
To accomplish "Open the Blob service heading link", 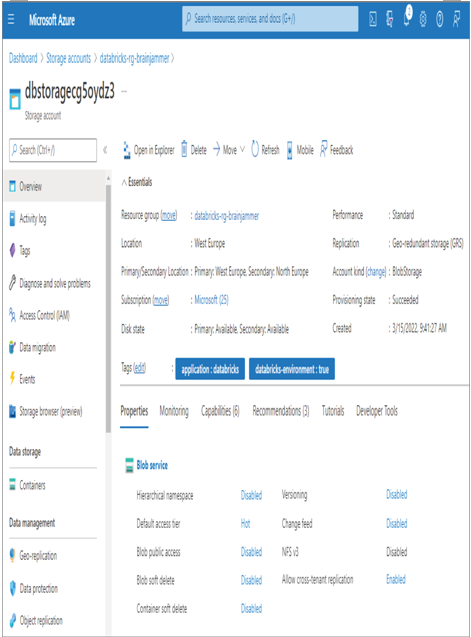I will (x=152, y=466).
